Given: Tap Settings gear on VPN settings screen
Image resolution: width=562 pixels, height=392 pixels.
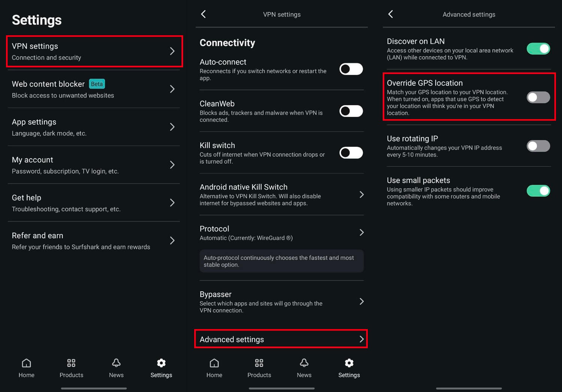Looking at the screenshot, I should (349, 363).
